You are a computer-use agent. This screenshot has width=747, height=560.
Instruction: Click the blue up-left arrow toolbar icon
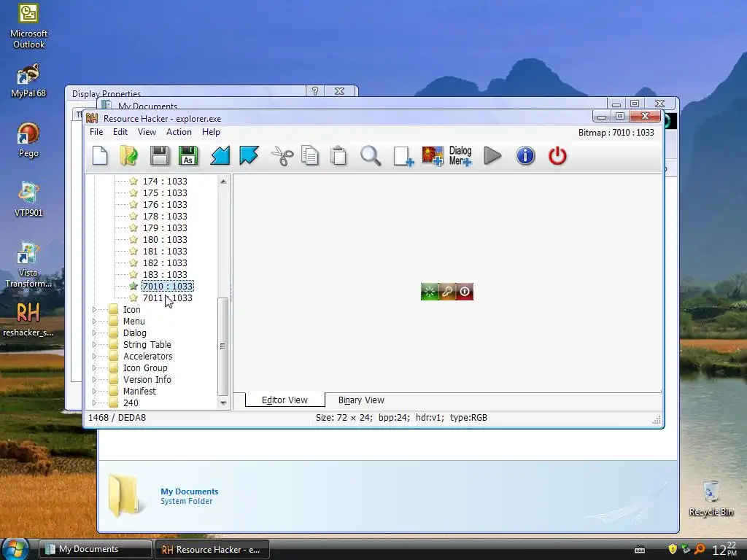pos(249,156)
